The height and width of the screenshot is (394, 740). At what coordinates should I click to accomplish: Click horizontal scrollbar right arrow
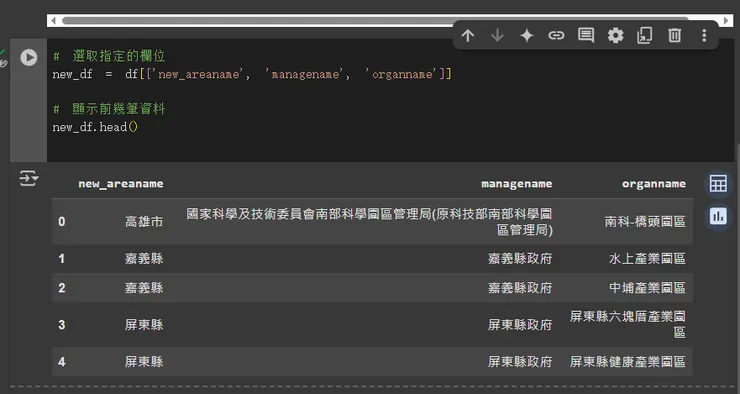(x=726, y=20)
